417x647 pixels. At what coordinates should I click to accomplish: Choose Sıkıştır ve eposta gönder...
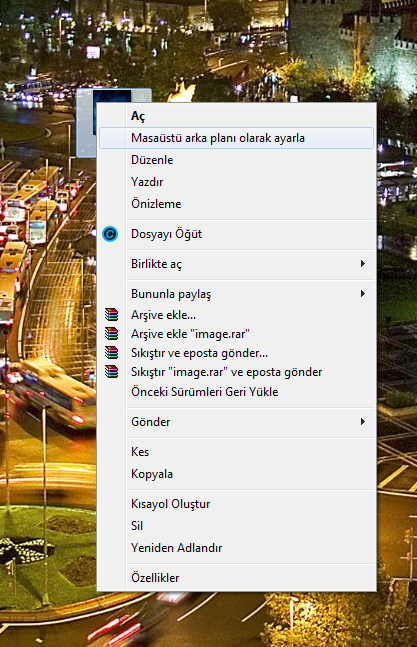tap(236, 353)
